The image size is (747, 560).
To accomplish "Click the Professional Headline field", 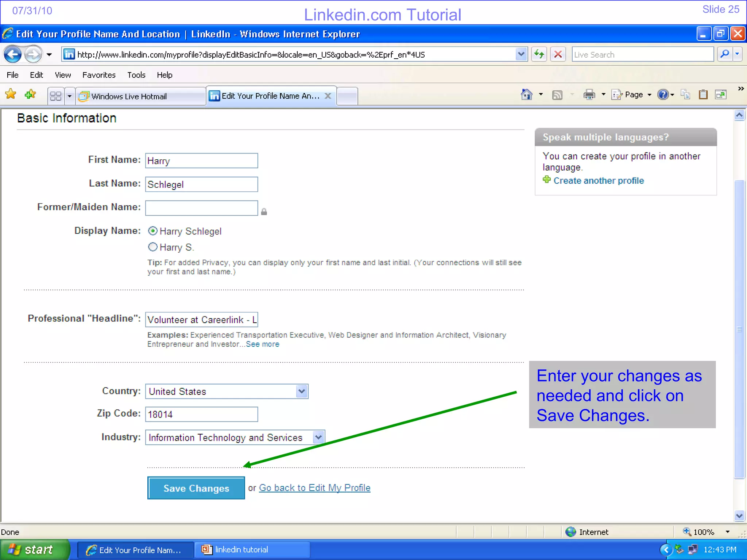I will [x=201, y=320].
